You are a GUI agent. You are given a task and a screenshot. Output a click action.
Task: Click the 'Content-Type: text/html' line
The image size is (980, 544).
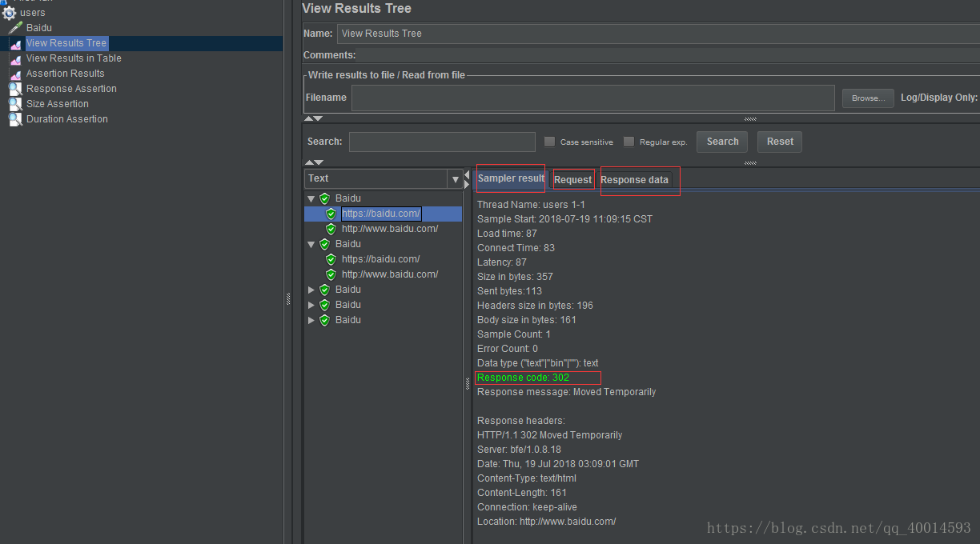tap(527, 478)
